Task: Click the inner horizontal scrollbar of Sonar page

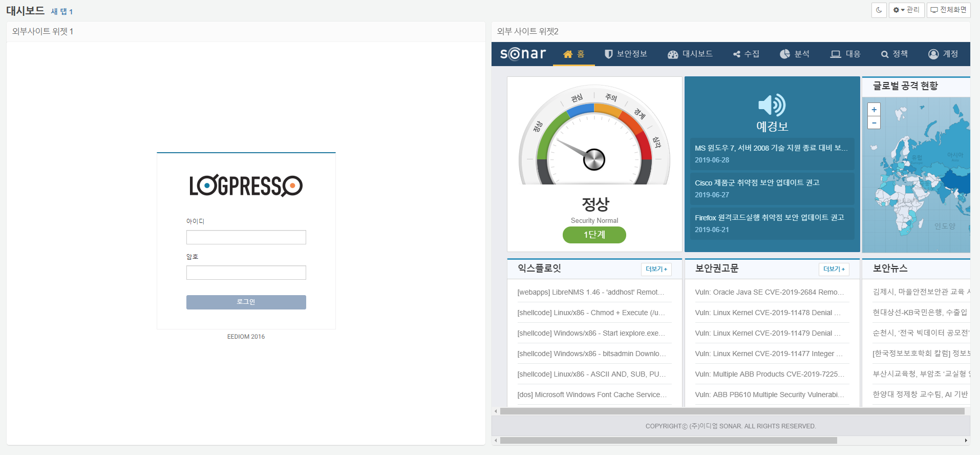Action: coord(732,411)
